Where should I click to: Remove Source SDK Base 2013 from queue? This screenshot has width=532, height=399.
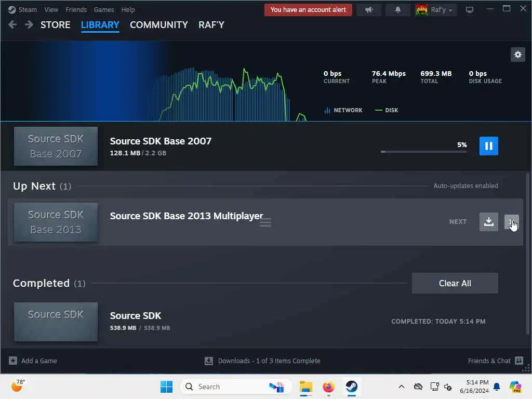click(x=511, y=222)
